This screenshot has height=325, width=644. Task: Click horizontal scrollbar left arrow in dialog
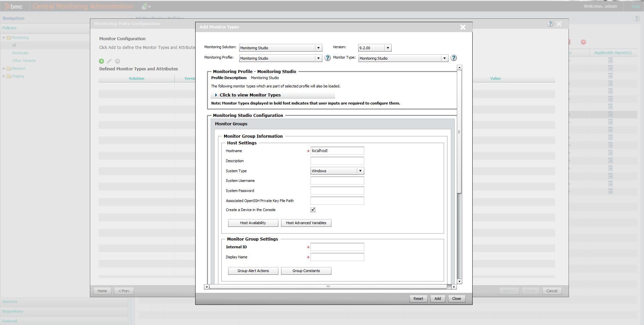click(x=207, y=287)
